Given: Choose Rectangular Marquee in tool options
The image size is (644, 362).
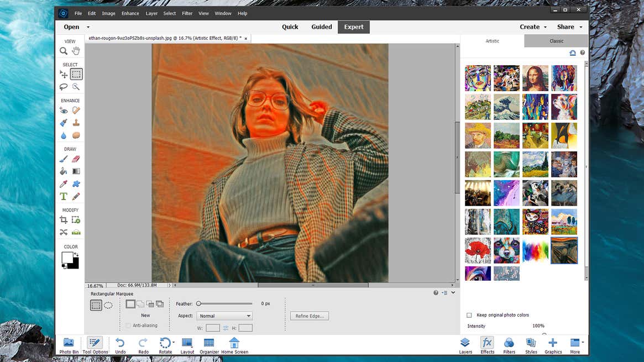Looking at the screenshot, I should (x=96, y=306).
